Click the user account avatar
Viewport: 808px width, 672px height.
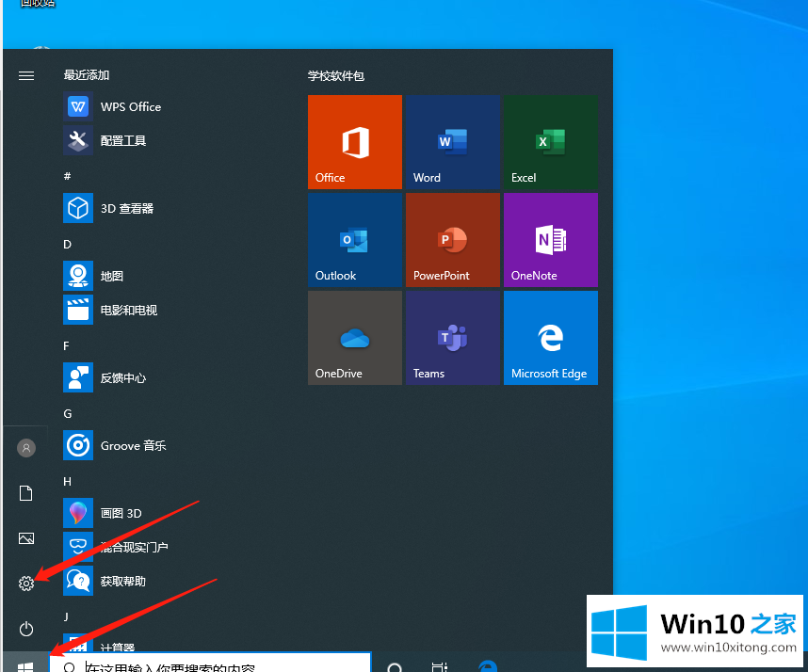[26, 448]
